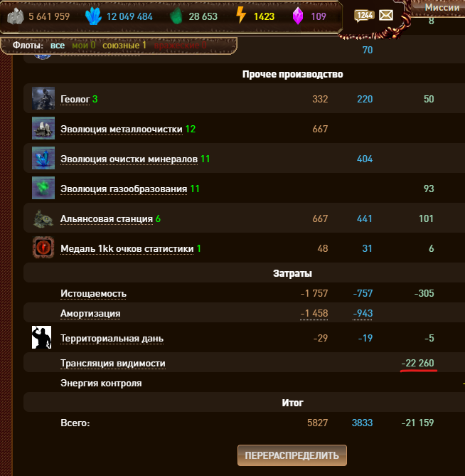Viewport: 465px width, 476px height.
Task: Open the Миссии menu
Action: pyautogui.click(x=442, y=7)
